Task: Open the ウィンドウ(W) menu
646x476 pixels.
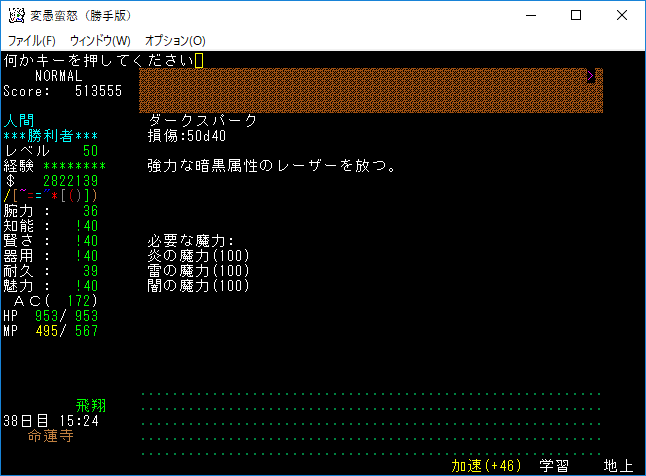Action: click(100, 40)
